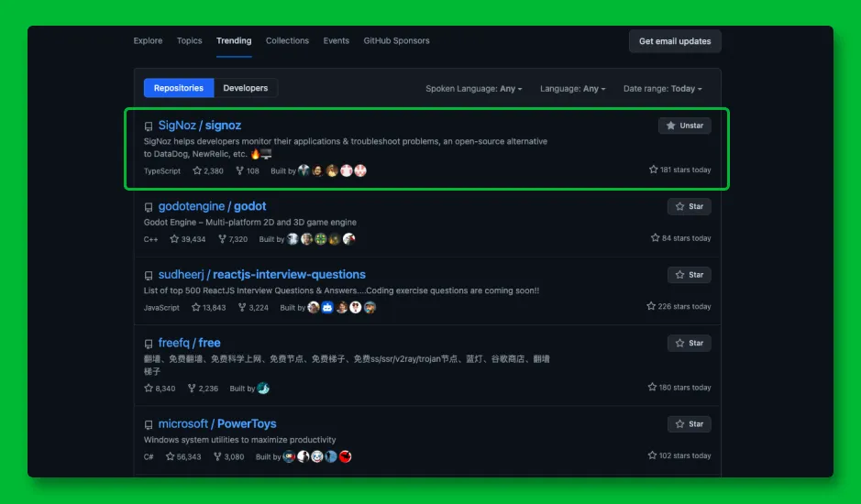View godot forks count 7,320
861x504 pixels.
[x=233, y=239]
